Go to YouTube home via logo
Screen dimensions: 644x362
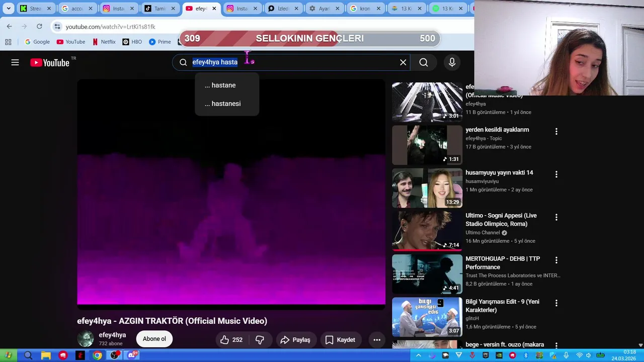click(x=49, y=62)
